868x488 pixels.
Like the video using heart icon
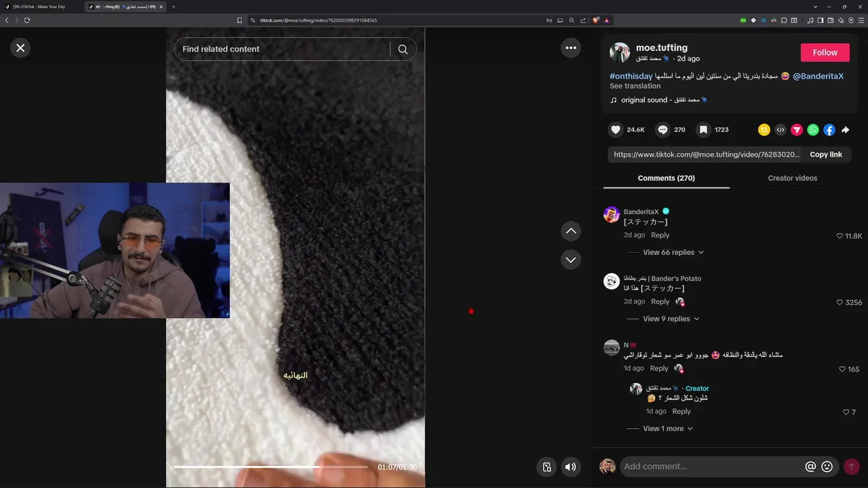[x=616, y=129]
